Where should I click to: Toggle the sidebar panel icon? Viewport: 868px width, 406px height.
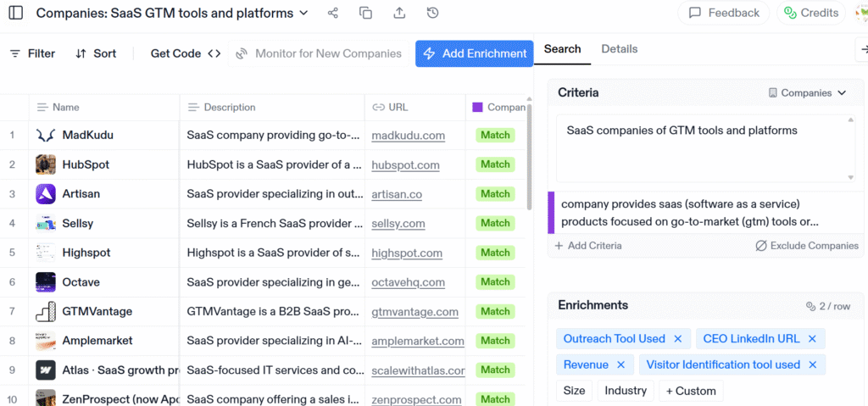point(15,14)
